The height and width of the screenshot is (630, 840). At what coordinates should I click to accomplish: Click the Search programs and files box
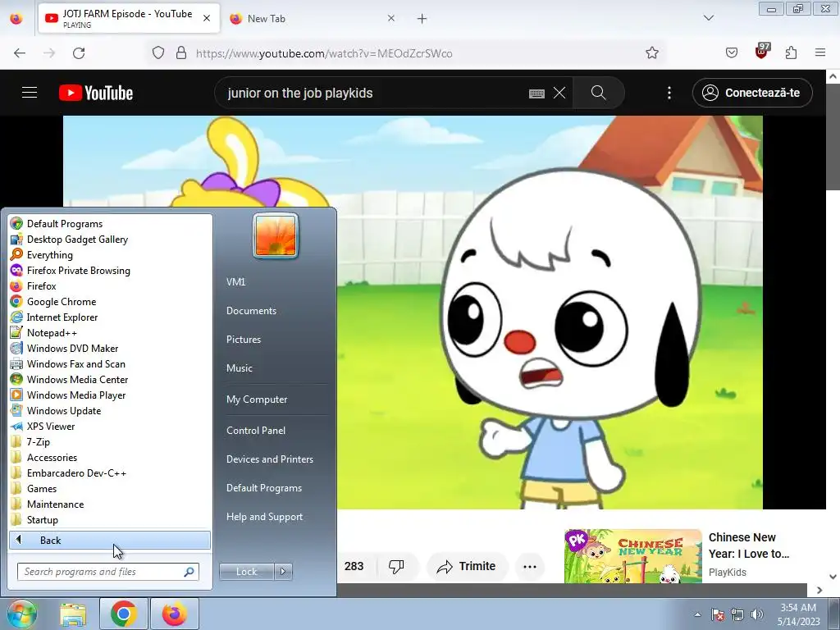click(x=107, y=572)
